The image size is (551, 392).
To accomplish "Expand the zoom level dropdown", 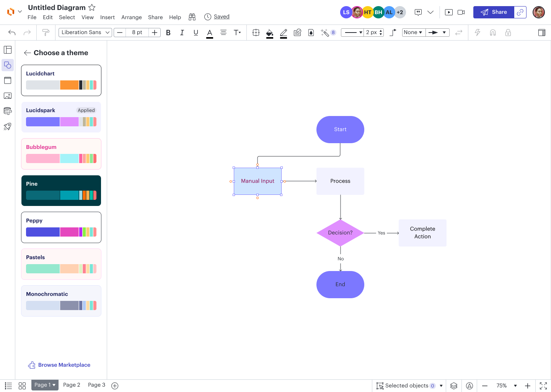I will tap(515, 386).
